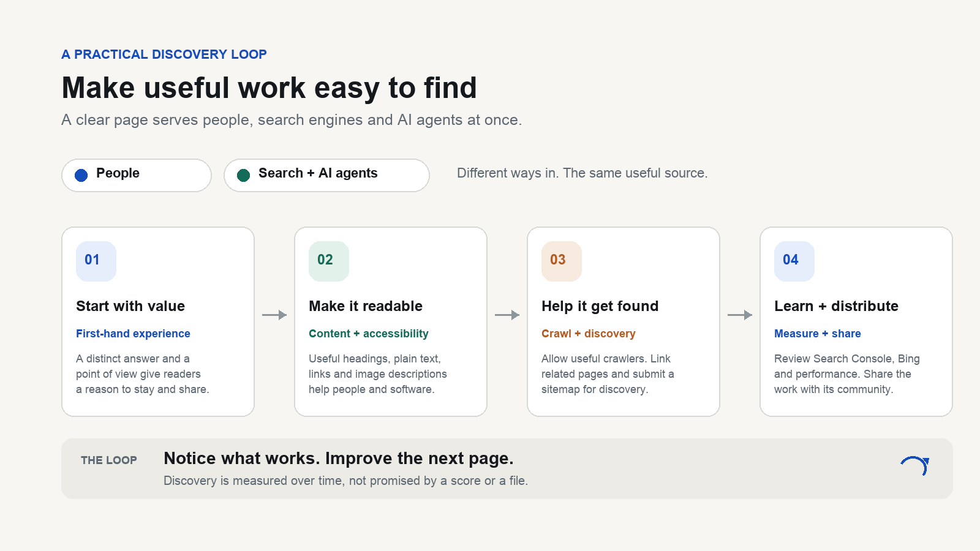
Task: Click the title Make useful work easy to find
Action: point(269,88)
